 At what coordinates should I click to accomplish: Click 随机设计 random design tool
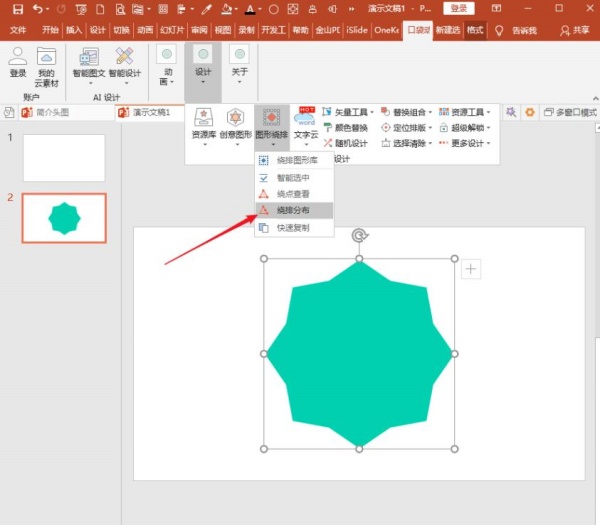345,143
